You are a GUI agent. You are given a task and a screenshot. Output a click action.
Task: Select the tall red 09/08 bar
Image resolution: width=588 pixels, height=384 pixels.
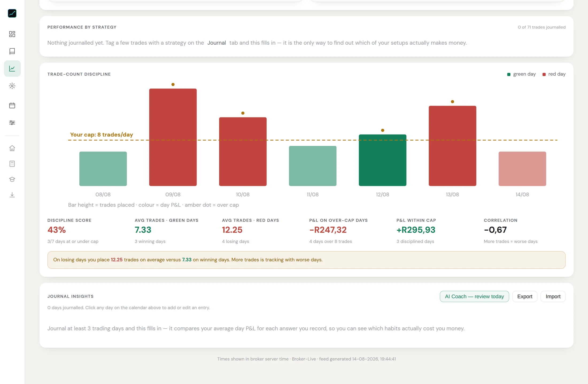click(x=173, y=137)
